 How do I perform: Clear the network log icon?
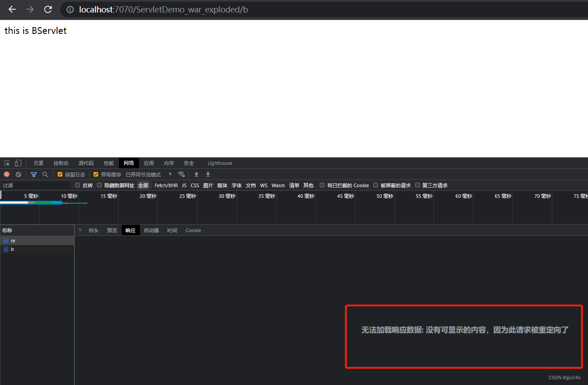coord(18,174)
